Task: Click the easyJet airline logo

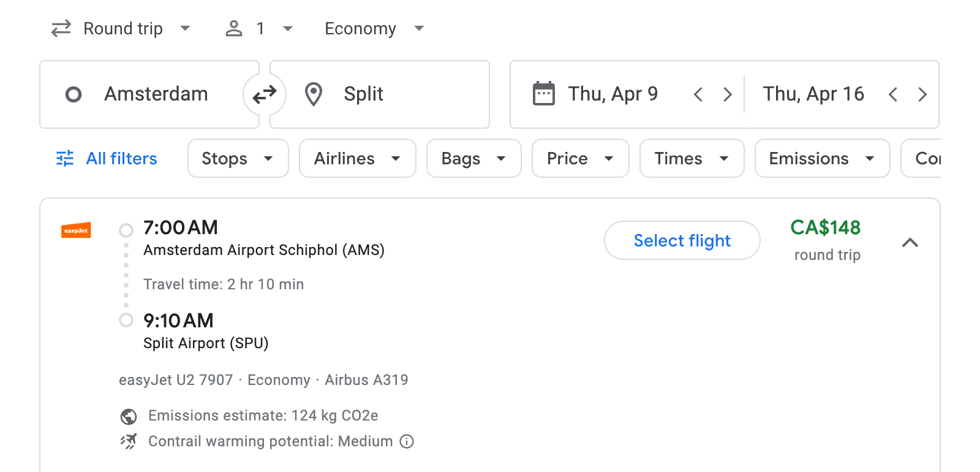Action: 76,230
